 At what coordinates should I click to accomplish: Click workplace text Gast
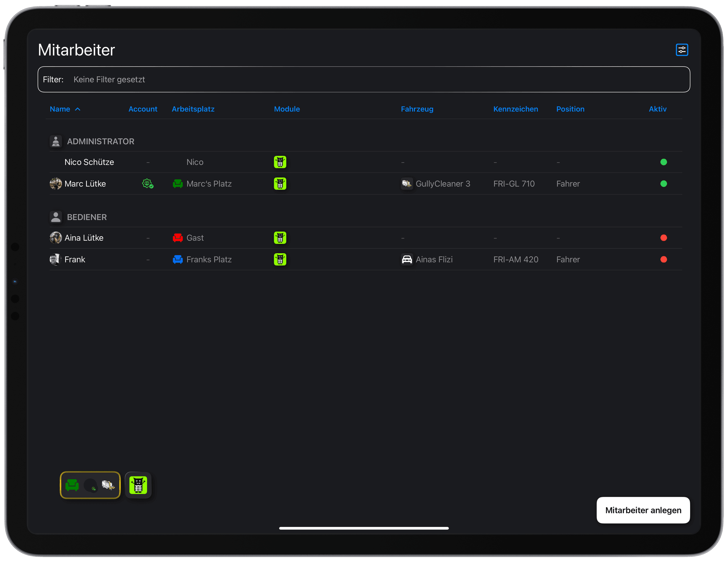[x=195, y=238]
